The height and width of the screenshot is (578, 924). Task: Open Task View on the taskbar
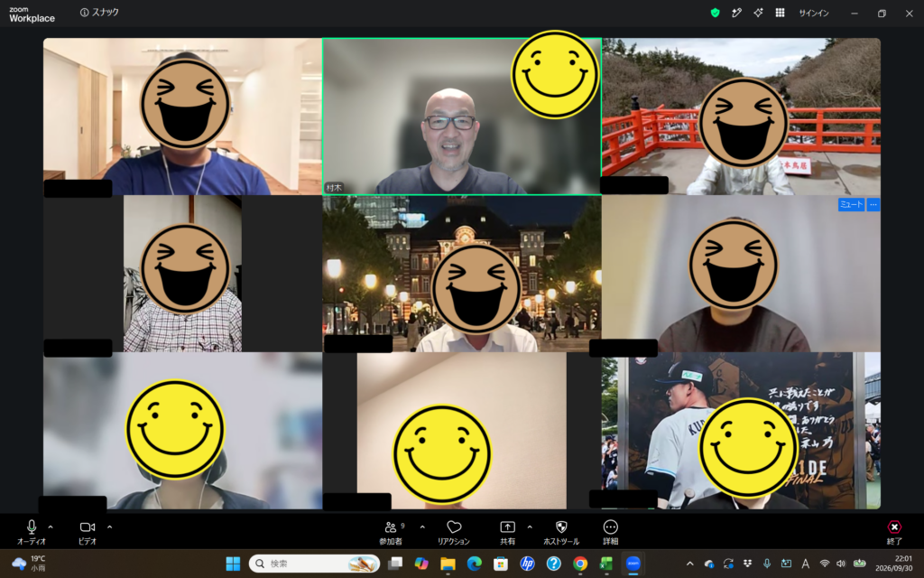pyautogui.click(x=395, y=564)
